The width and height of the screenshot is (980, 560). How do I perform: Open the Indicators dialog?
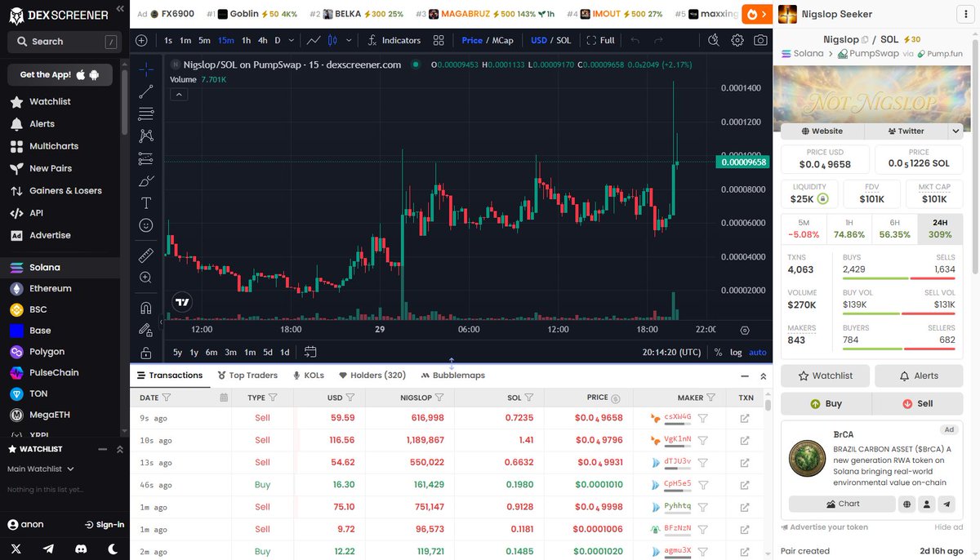[394, 40]
